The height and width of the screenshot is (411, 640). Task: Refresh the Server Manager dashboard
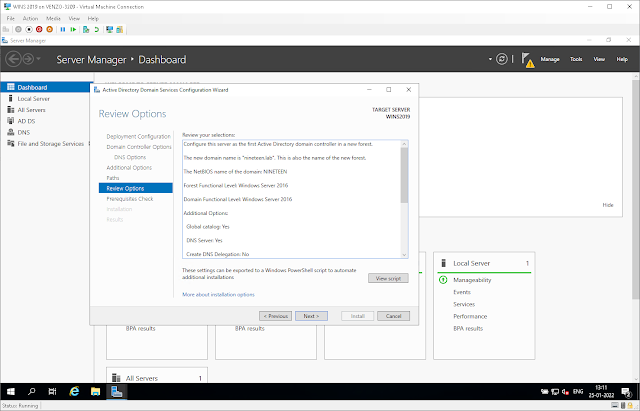click(502, 59)
